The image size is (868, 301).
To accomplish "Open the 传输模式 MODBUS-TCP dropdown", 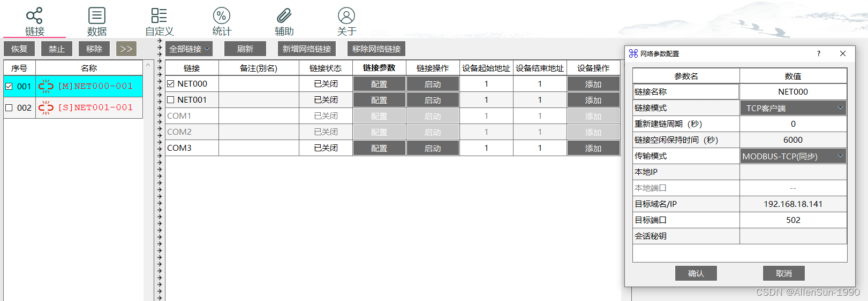I will pyautogui.click(x=793, y=156).
